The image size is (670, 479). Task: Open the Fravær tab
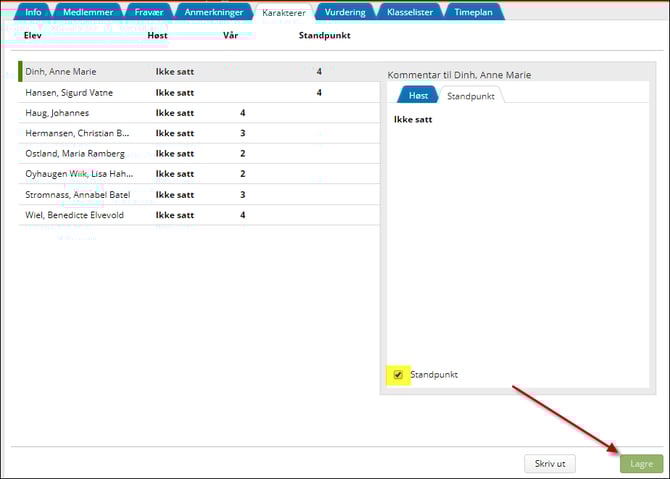[148, 12]
